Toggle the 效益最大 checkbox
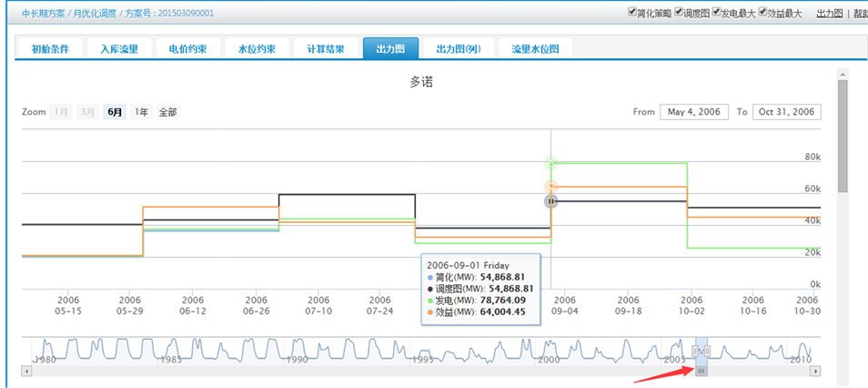The image size is (868, 388). [x=762, y=13]
